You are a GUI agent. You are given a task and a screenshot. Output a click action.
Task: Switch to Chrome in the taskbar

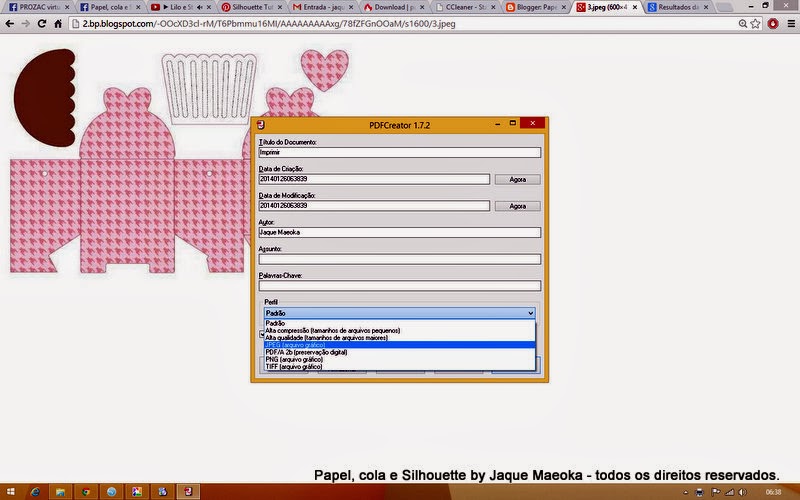click(x=86, y=492)
